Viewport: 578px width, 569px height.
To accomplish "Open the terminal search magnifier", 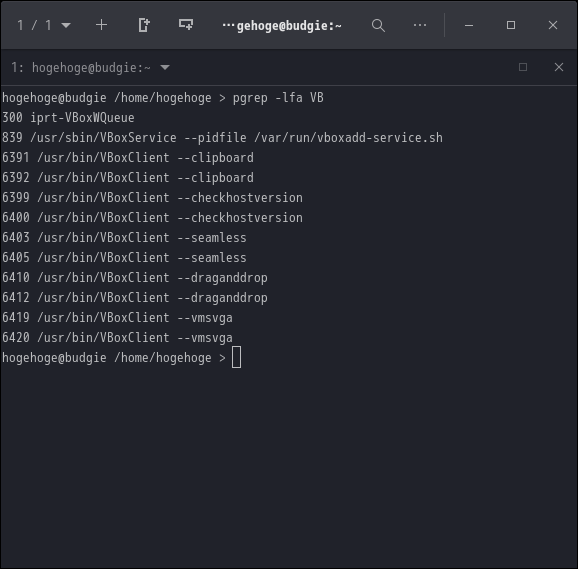I will coord(378,25).
